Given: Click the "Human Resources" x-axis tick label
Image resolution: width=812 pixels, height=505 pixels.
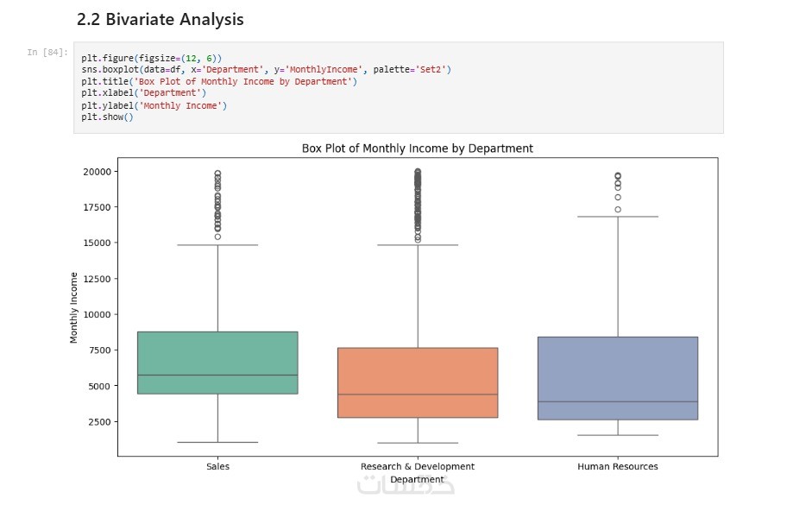Looking at the screenshot, I should pyautogui.click(x=617, y=467).
